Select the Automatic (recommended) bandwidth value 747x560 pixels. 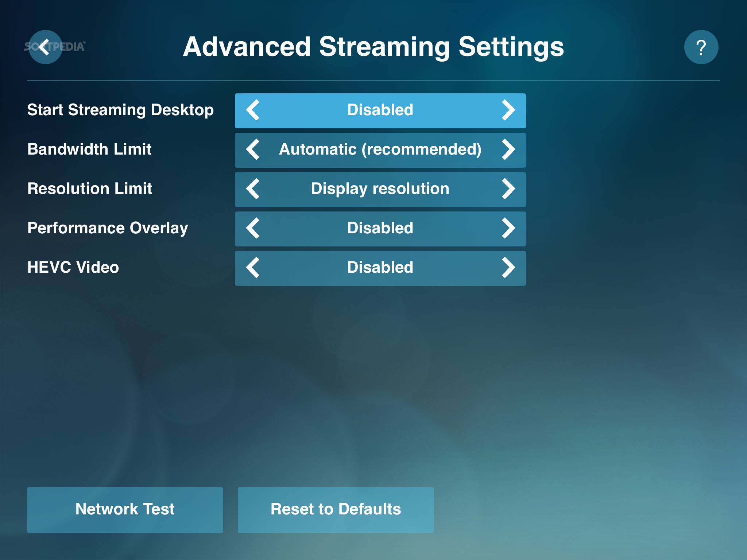pos(380,149)
